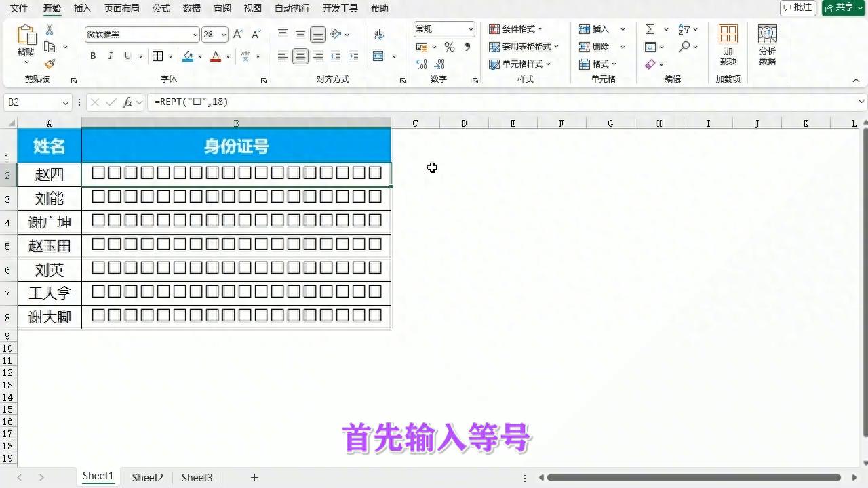Image resolution: width=868 pixels, height=488 pixels.
Task: Click the 插入 cells button
Action: [595, 29]
